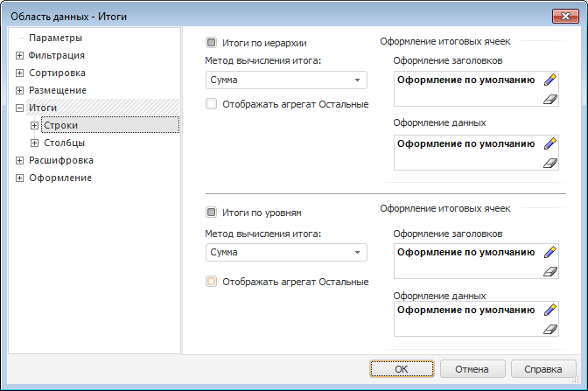Click pencil icon for level headers formatting

click(x=549, y=252)
